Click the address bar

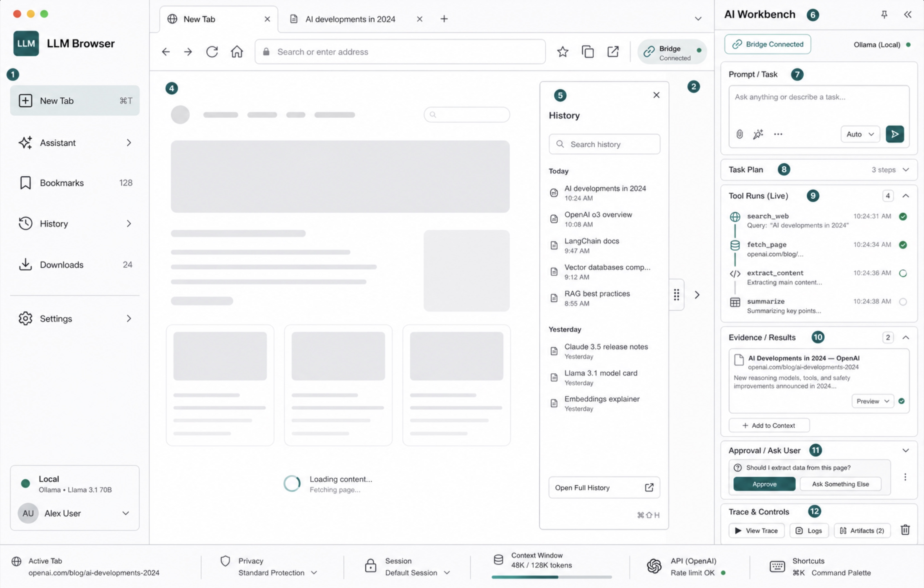tap(400, 51)
